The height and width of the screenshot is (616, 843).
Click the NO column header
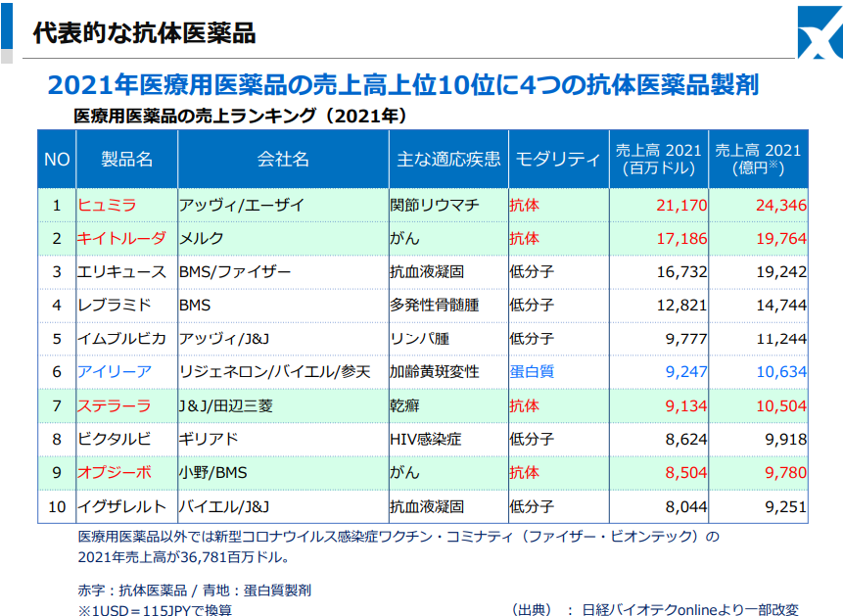pyautogui.click(x=57, y=160)
